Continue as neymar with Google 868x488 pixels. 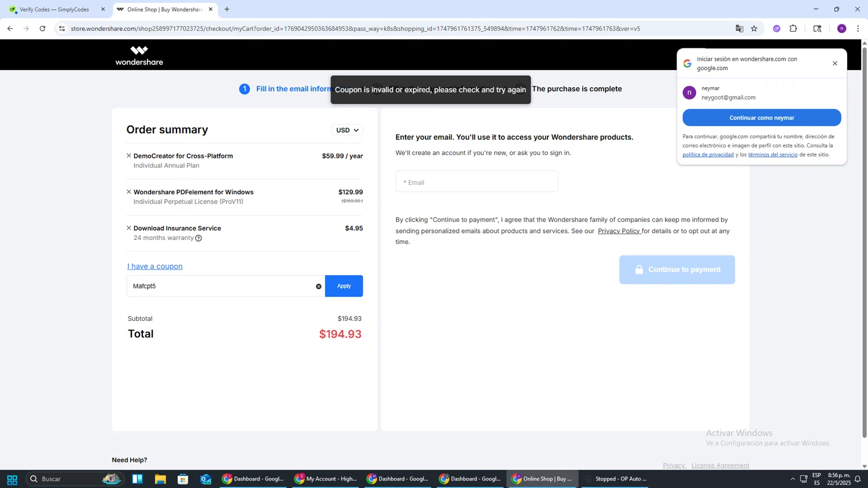[762, 117]
